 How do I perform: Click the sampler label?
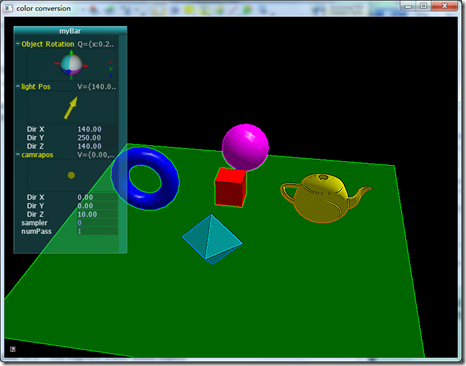tap(34, 223)
